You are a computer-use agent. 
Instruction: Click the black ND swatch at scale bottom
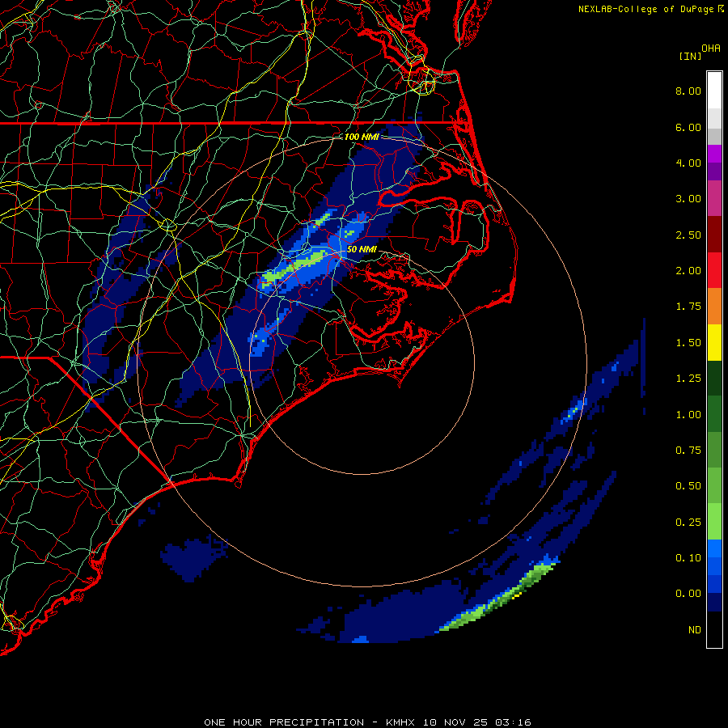[714, 629]
